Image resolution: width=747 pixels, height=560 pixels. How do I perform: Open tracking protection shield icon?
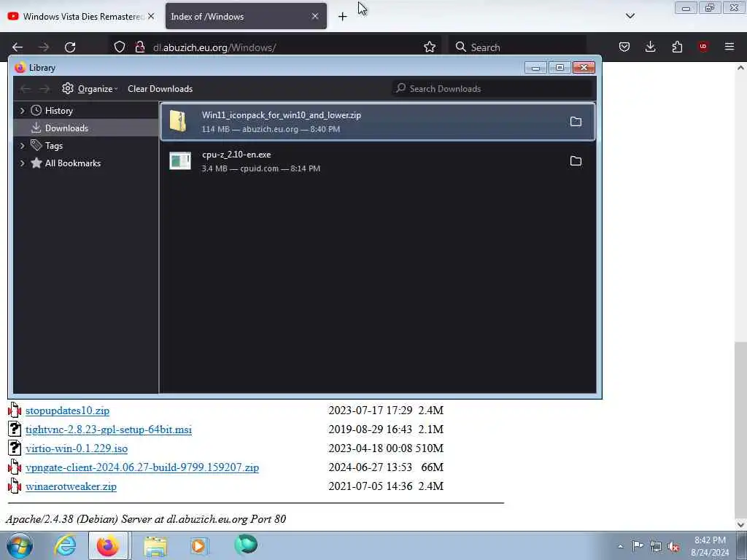[120, 47]
